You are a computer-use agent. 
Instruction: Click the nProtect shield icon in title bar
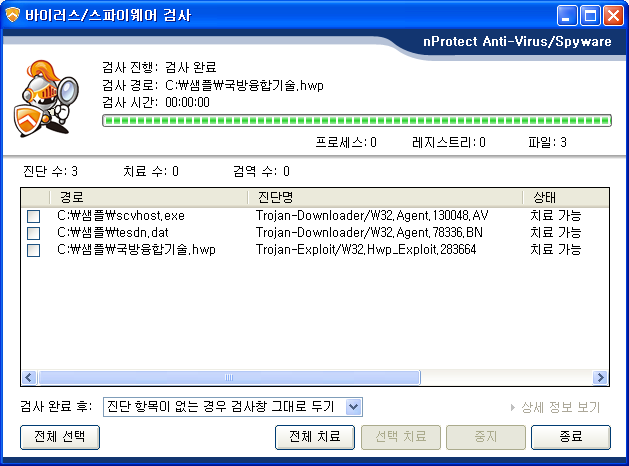(12, 15)
